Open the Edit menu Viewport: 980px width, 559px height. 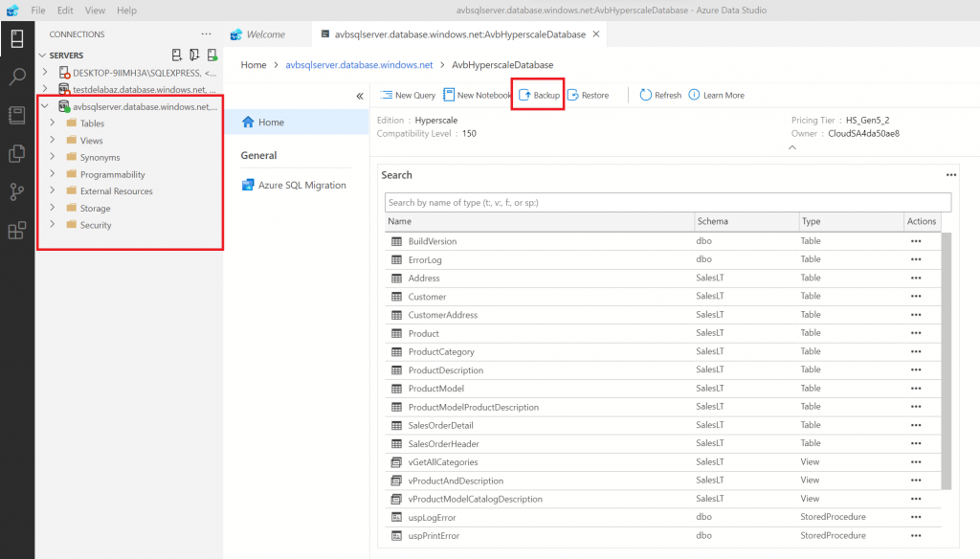coord(65,10)
